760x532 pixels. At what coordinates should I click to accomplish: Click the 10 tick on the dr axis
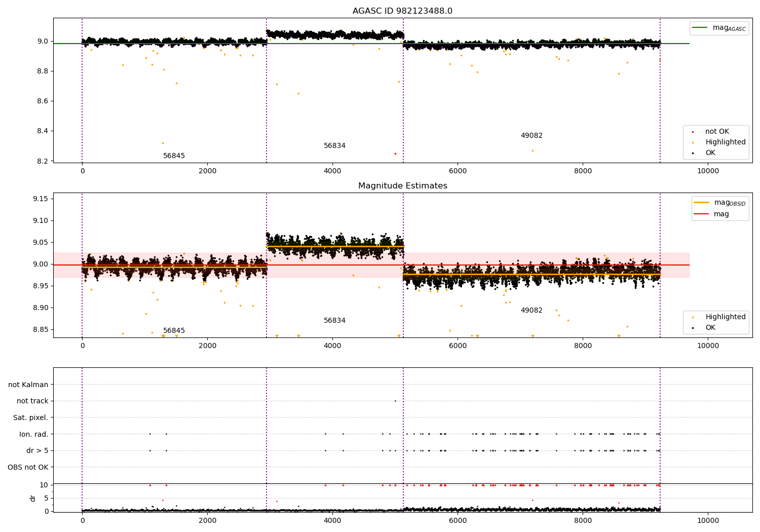point(44,485)
